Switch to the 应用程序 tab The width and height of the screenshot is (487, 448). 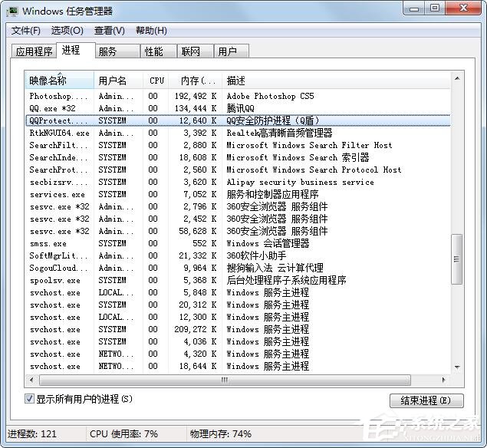pos(35,51)
